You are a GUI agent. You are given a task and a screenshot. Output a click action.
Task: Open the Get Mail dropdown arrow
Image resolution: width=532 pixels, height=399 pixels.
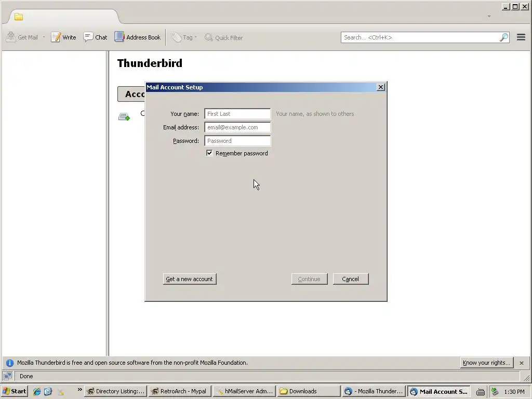[x=44, y=37]
